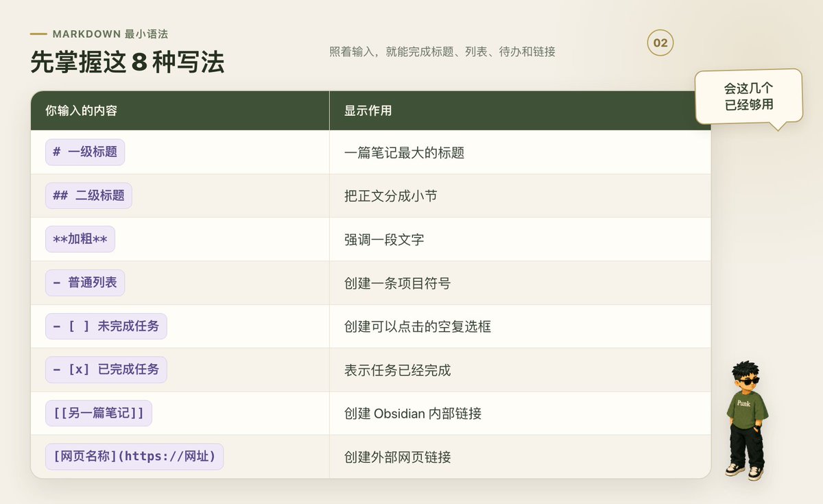Click the **加粗** code chip
This screenshot has height=504, width=823.
(80, 239)
